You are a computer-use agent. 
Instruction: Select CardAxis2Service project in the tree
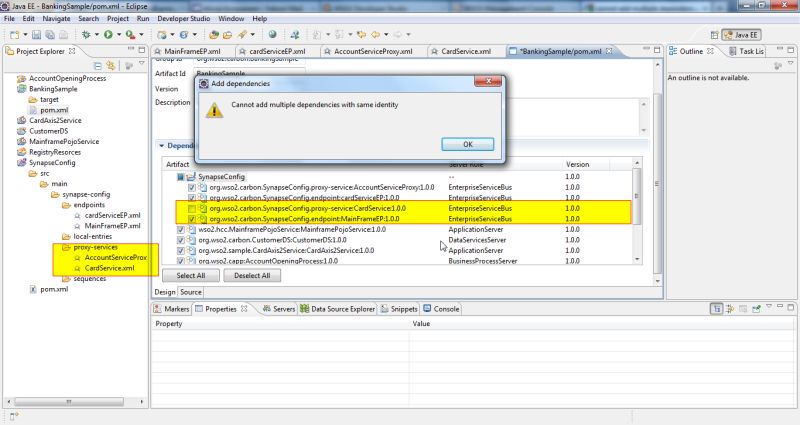pyautogui.click(x=55, y=120)
